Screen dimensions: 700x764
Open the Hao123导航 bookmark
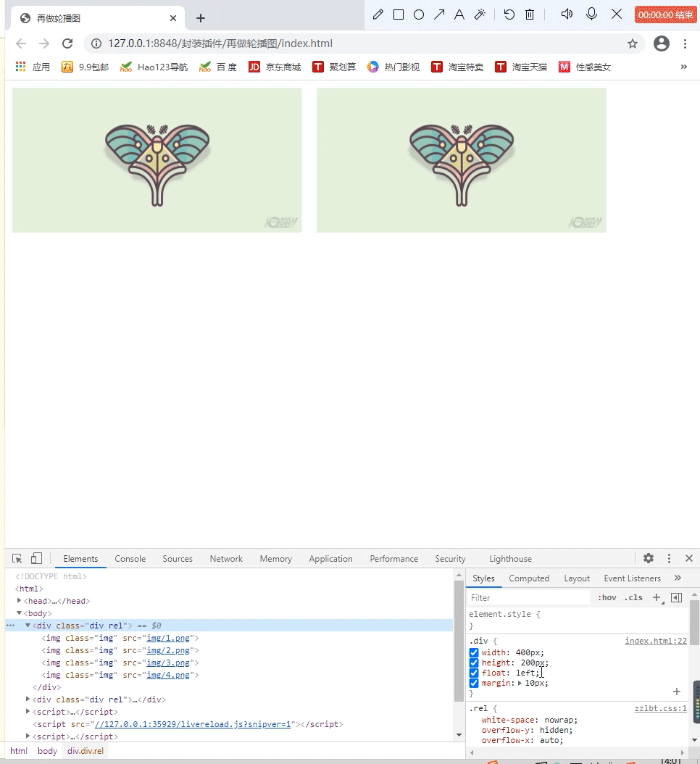pyautogui.click(x=154, y=67)
